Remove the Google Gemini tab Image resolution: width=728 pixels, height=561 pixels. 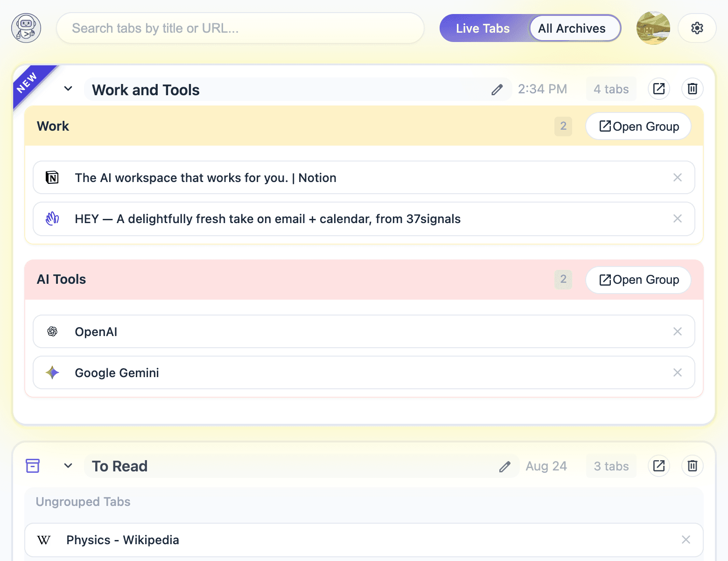click(x=678, y=372)
